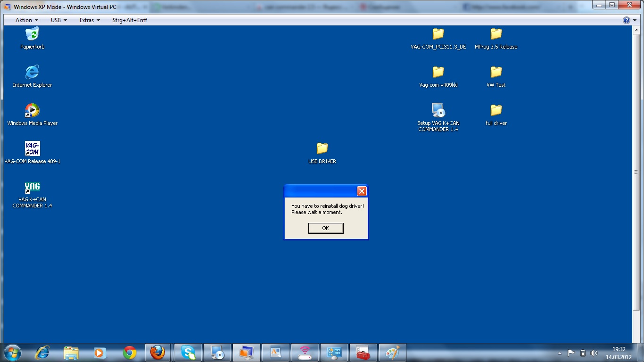Switch to the document editor taskbar icon
Viewport: 644px width, 362px height.
(x=276, y=353)
